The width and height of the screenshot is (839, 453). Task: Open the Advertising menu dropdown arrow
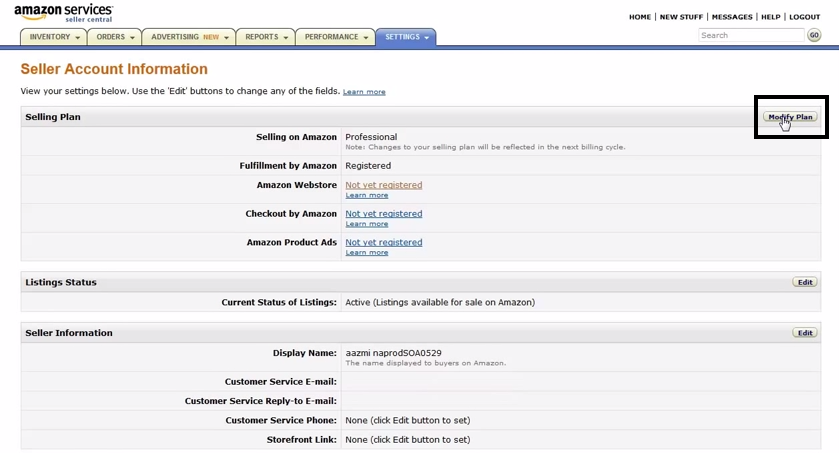click(226, 37)
